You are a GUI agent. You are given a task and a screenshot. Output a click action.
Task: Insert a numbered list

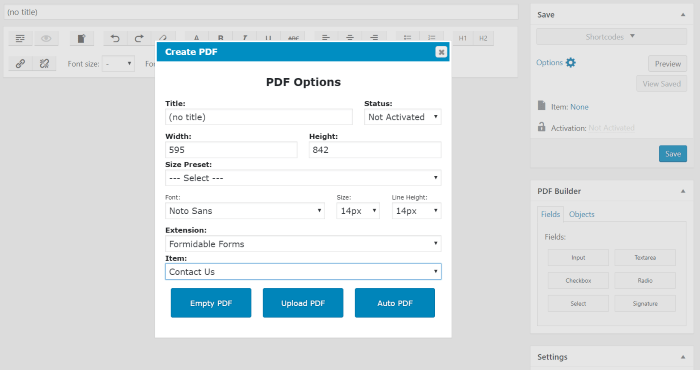(432, 37)
